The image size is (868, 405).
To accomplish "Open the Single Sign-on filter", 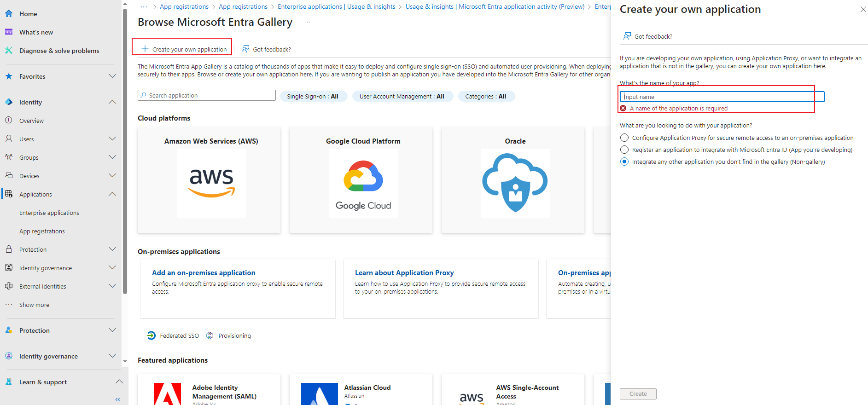I will point(313,96).
